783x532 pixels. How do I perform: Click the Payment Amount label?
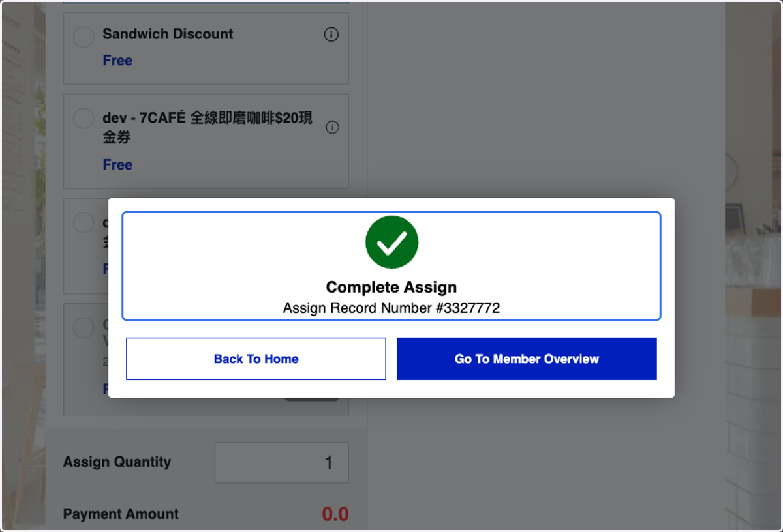pyautogui.click(x=121, y=514)
